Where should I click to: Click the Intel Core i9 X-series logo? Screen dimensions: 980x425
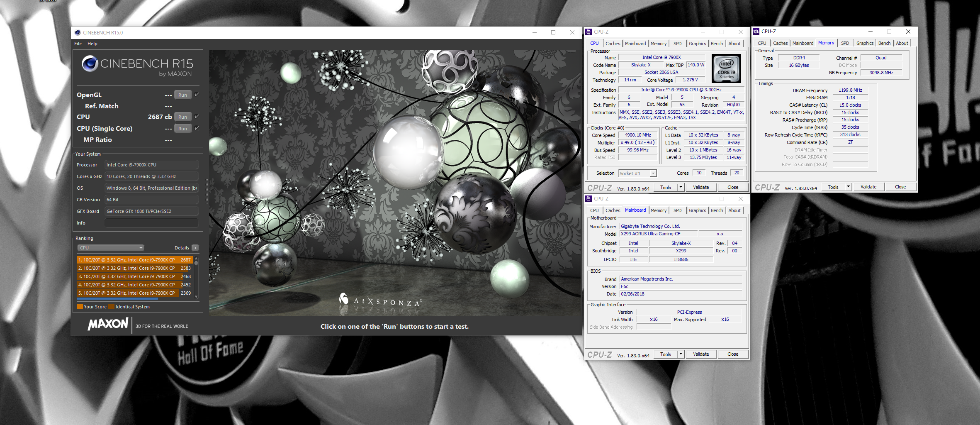(726, 68)
